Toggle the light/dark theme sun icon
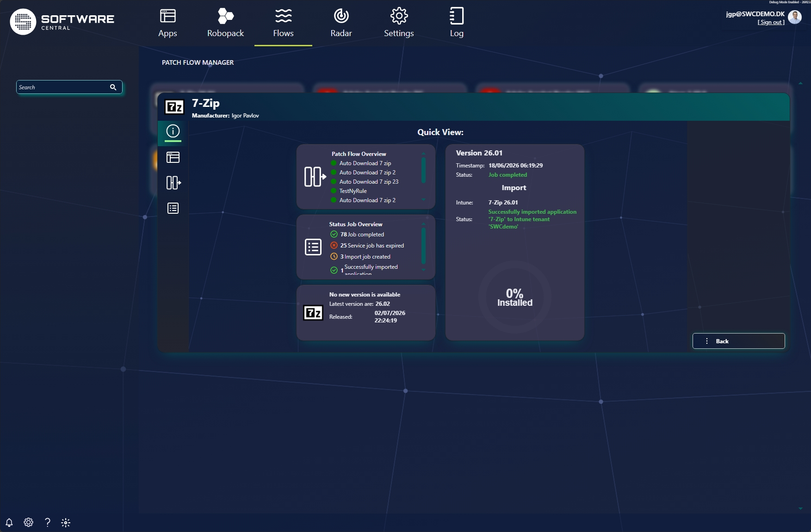The image size is (811, 532). [x=66, y=523]
